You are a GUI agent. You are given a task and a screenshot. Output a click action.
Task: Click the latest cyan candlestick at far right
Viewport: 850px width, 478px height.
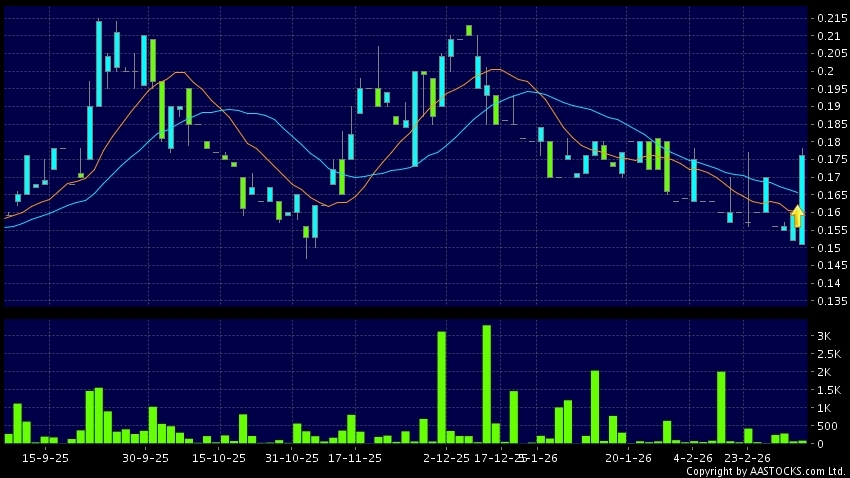[x=802, y=200]
